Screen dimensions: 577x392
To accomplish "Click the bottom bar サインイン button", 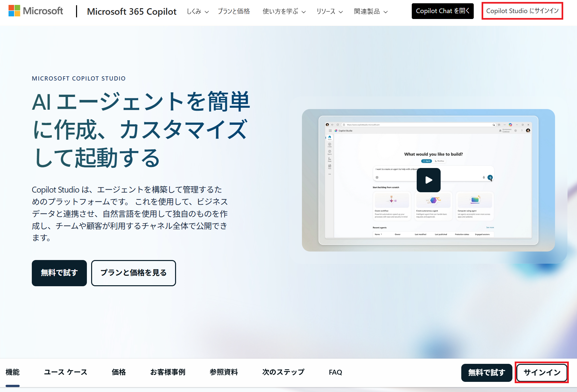I will pos(542,373).
